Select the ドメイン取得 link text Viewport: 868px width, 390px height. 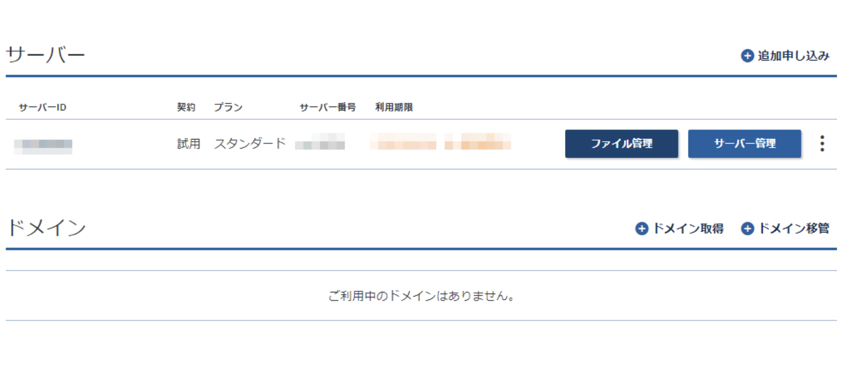688,229
